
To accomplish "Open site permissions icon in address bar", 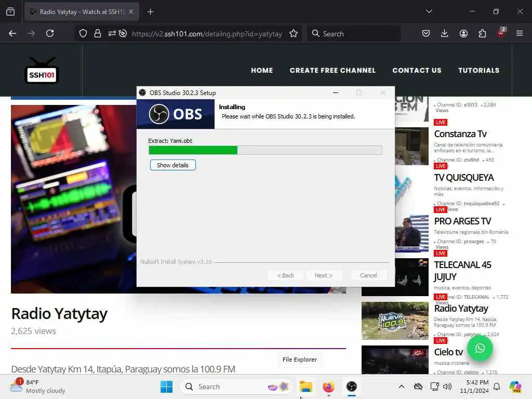I will 112,33.
